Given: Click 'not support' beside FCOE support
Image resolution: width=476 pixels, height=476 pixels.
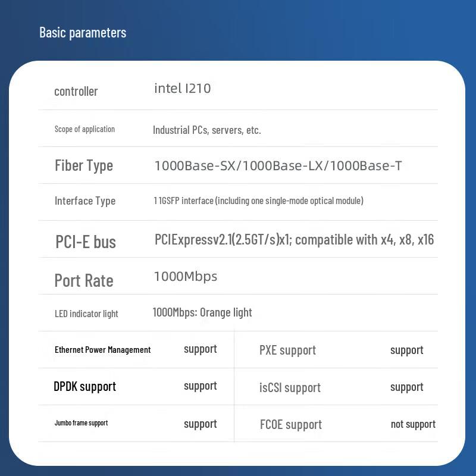Looking at the screenshot, I should (413, 424).
